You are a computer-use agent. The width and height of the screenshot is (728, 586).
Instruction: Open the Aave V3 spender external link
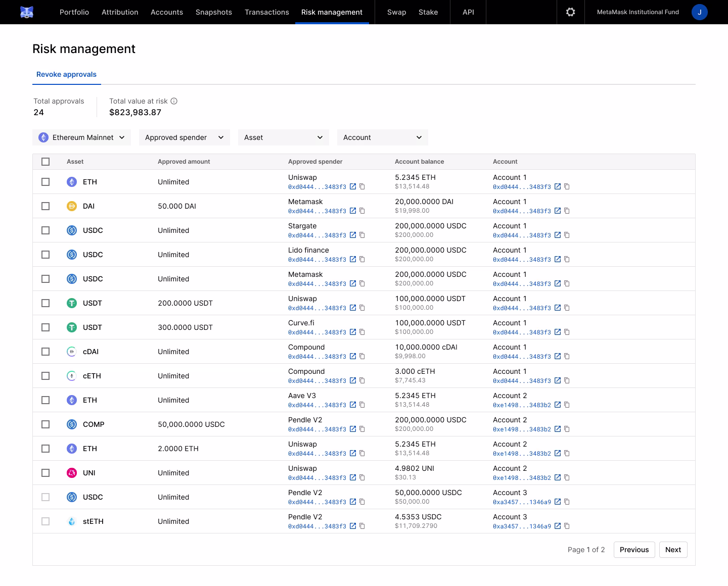pos(353,405)
